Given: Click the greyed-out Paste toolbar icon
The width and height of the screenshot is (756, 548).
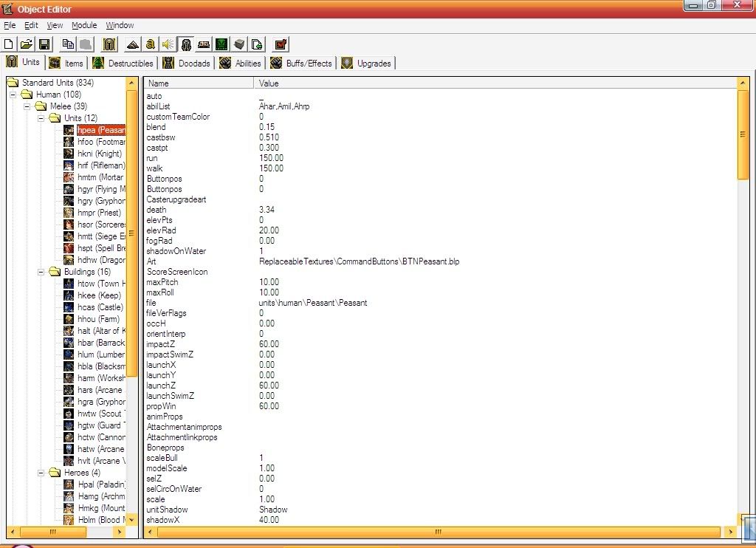Looking at the screenshot, I should 86,44.
